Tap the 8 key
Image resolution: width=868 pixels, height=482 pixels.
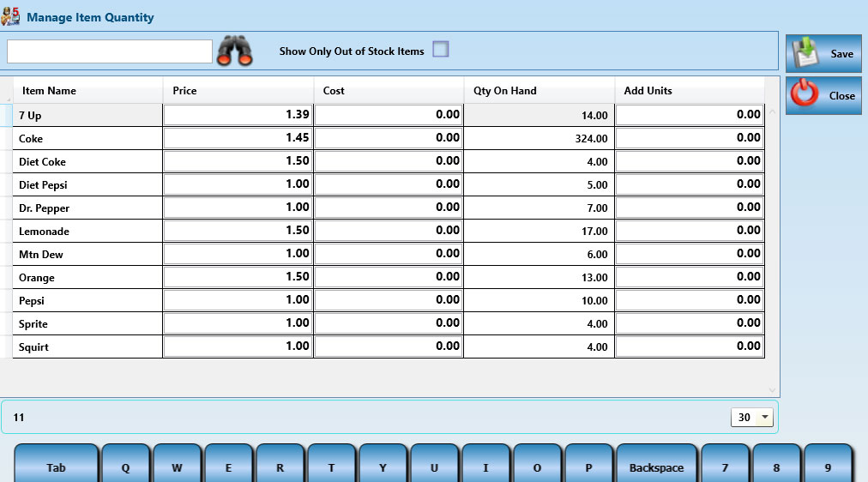(x=777, y=464)
